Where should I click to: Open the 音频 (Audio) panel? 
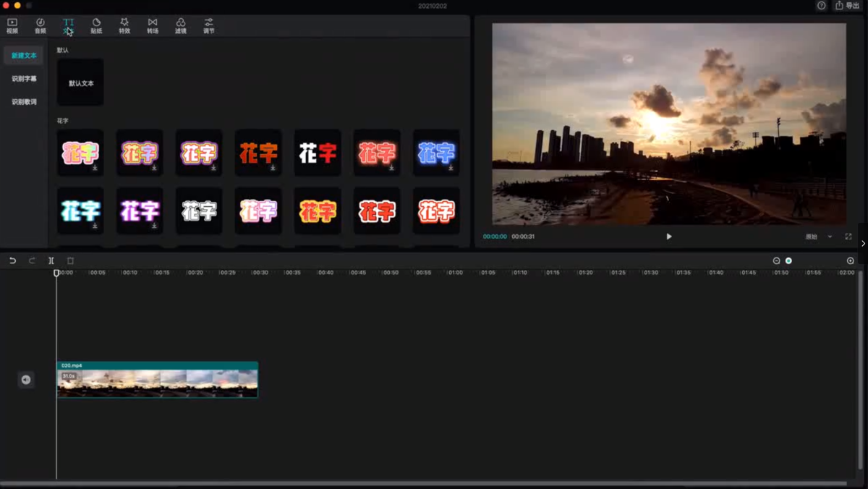[x=40, y=26]
